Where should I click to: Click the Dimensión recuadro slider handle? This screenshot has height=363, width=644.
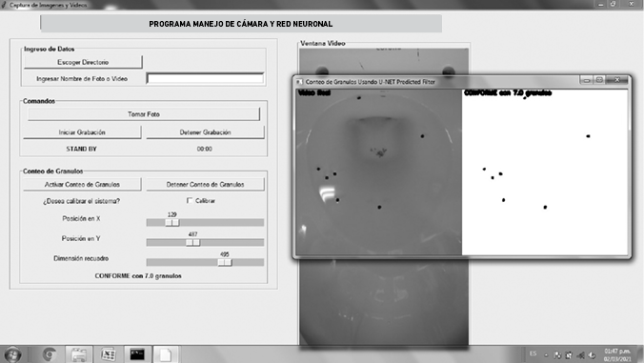(225, 262)
